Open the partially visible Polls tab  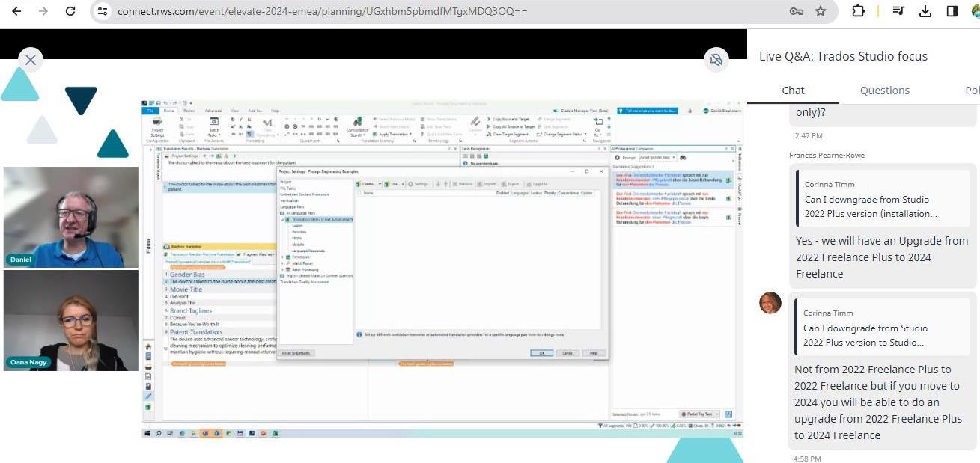click(x=973, y=91)
